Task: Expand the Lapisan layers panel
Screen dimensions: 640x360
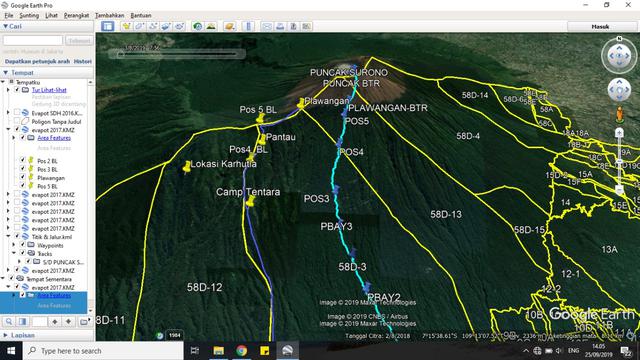Action: [5, 335]
